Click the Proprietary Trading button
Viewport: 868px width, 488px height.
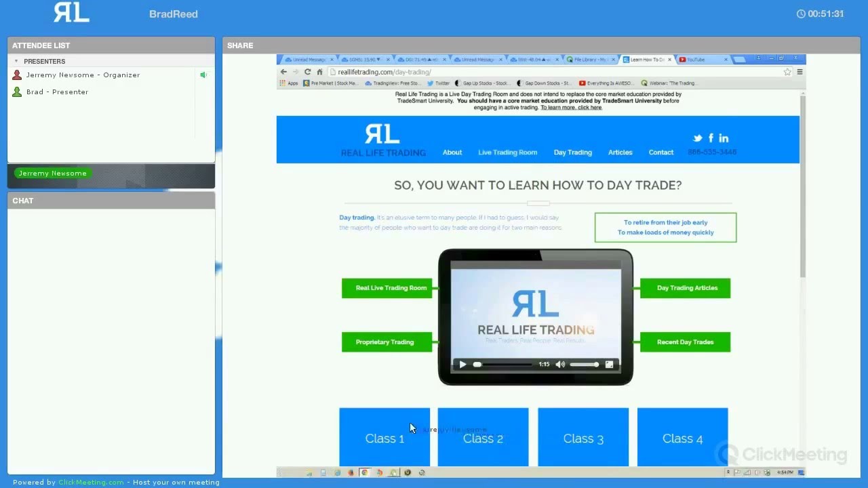[387, 342]
